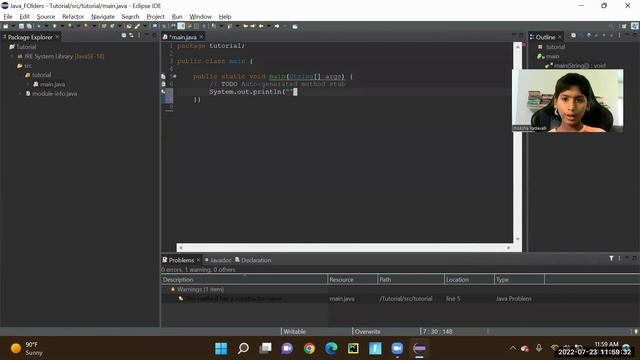This screenshot has width=640, height=360.
Task: Click the editor vertical scrollbar
Action: point(518,143)
